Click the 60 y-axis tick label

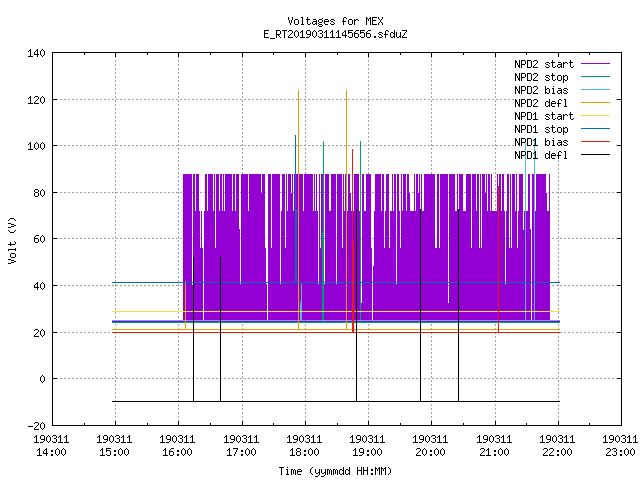40,239
